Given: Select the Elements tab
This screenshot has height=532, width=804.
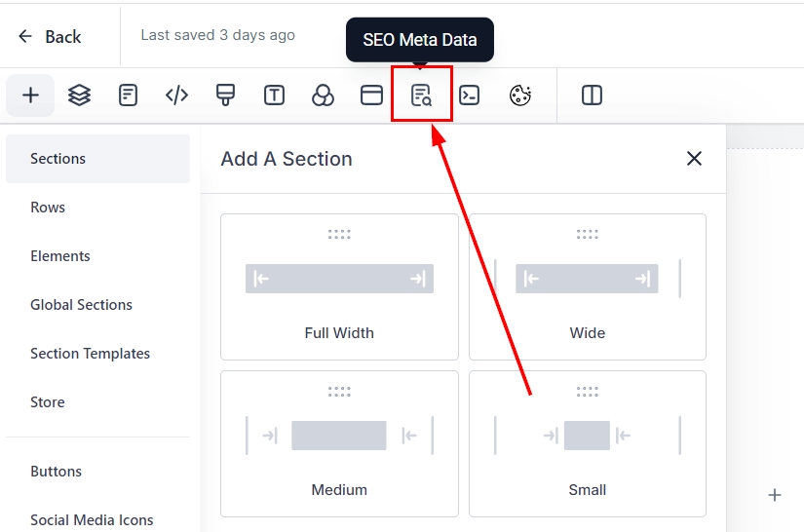Looking at the screenshot, I should pos(60,256).
